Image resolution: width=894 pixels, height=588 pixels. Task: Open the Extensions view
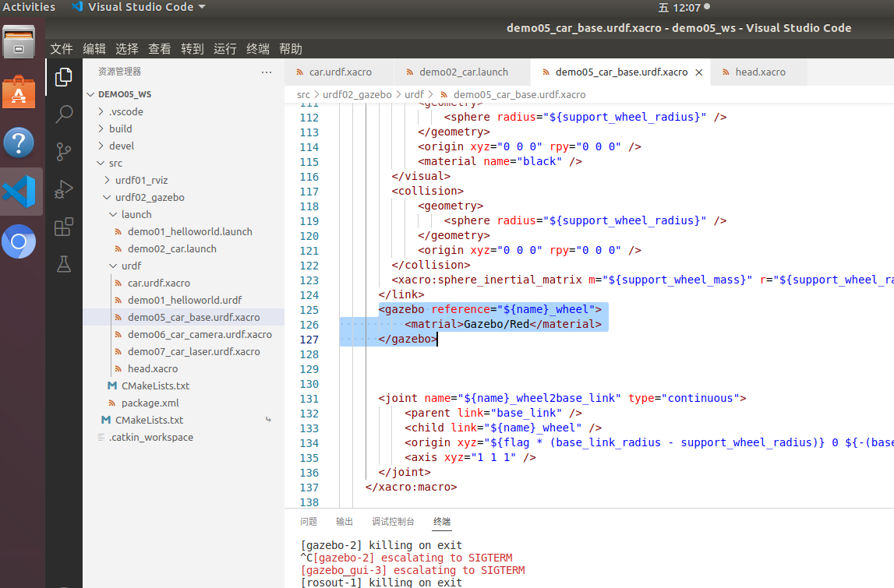click(63, 227)
